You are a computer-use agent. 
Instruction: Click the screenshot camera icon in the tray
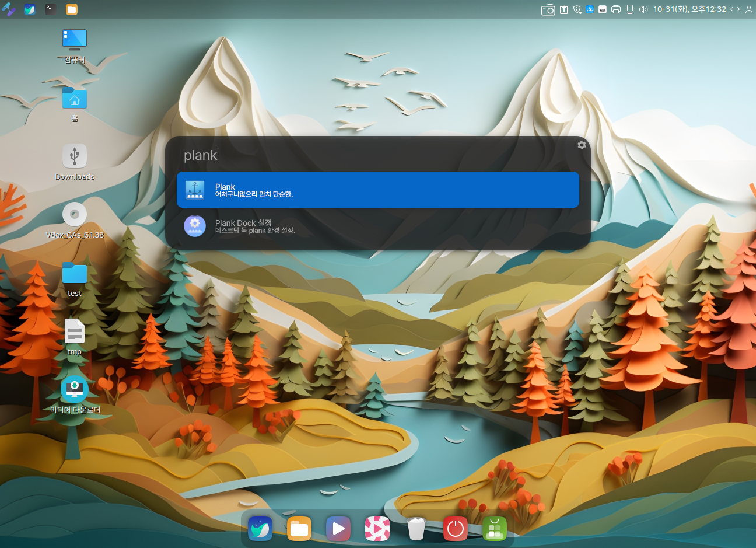pos(548,9)
